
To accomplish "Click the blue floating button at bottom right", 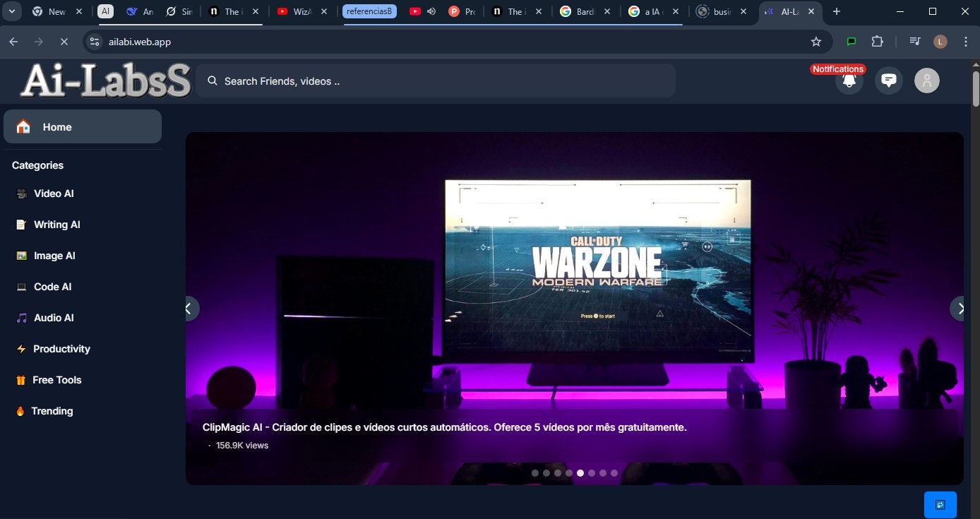I will 940,505.
